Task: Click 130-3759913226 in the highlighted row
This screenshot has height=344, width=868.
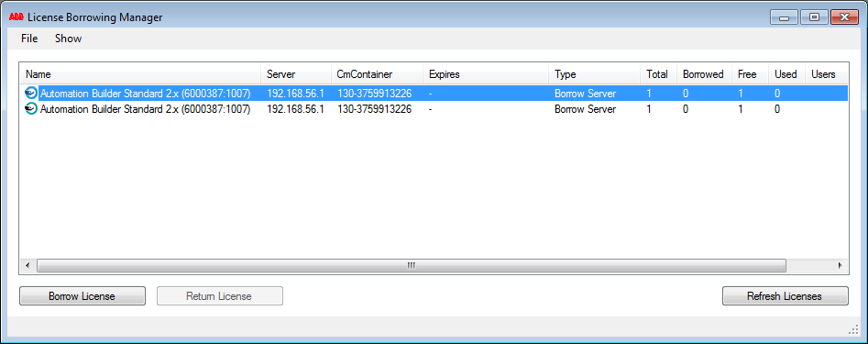Action: [374, 93]
